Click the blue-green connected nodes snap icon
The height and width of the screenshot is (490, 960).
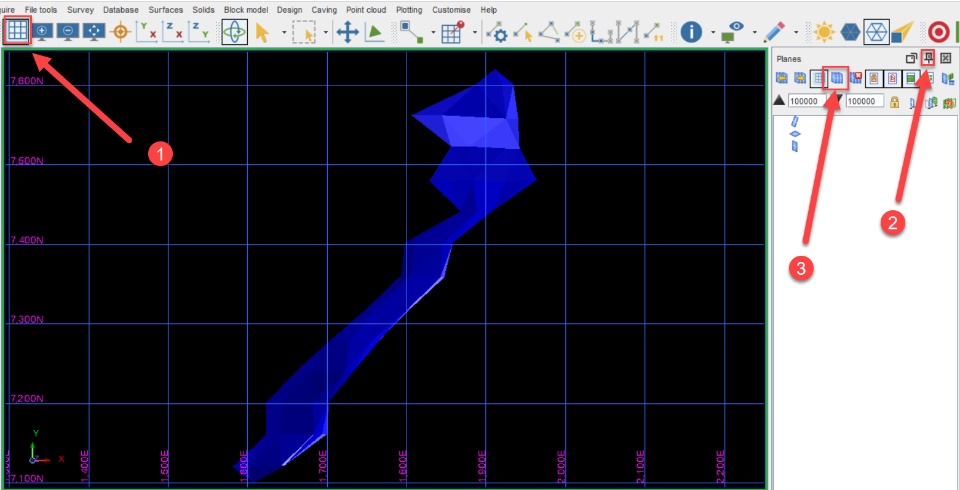tap(411, 32)
